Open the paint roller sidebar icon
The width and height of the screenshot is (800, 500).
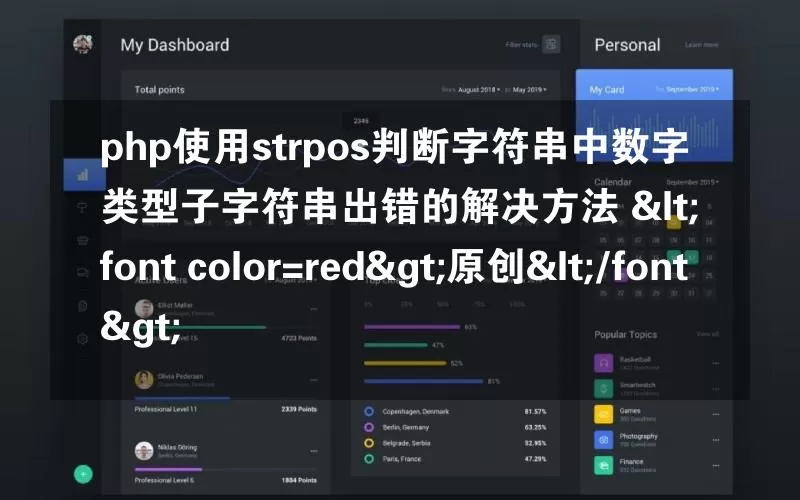pyautogui.click(x=82, y=208)
